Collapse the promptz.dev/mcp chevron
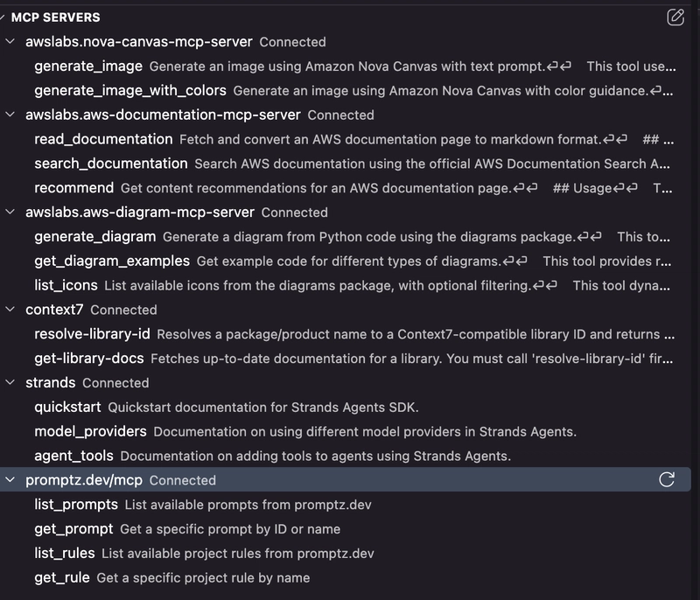Viewport: 700px width, 600px height. [10, 479]
